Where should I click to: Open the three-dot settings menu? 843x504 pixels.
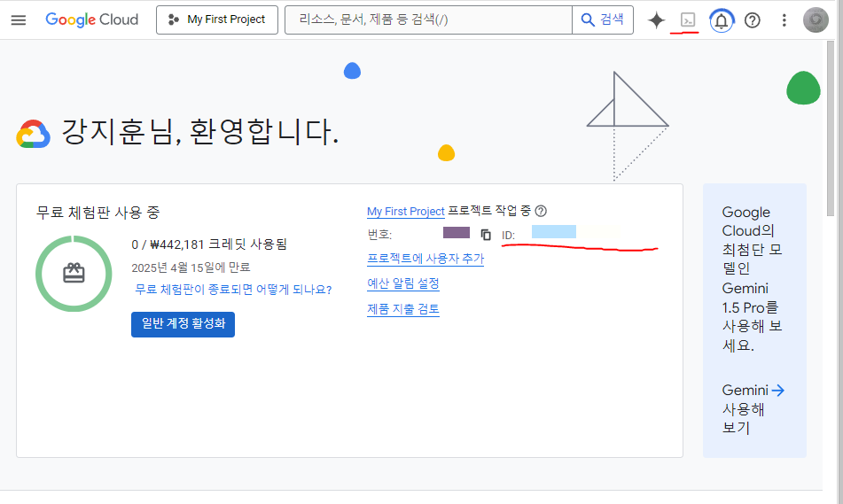tap(784, 20)
